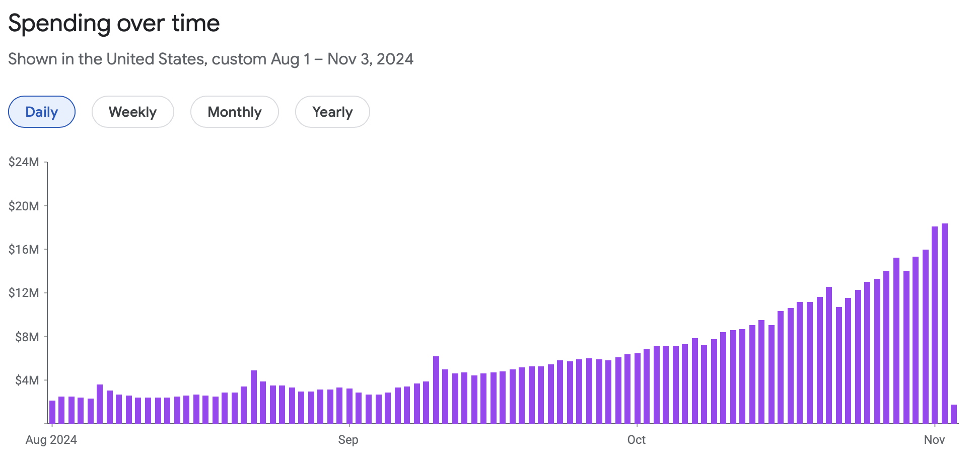Click the late August spike bar near $5M
Image resolution: width=980 pixels, height=465 pixels.
(x=254, y=397)
